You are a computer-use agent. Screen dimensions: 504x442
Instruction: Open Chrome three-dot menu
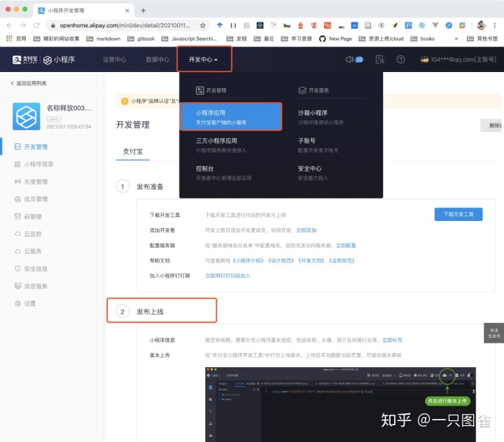[x=495, y=25]
